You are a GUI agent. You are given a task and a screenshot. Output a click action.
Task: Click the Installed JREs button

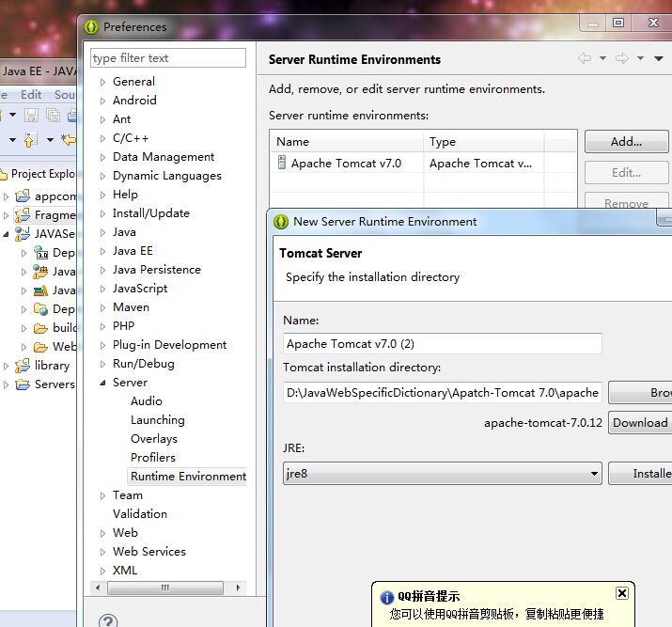click(x=640, y=473)
